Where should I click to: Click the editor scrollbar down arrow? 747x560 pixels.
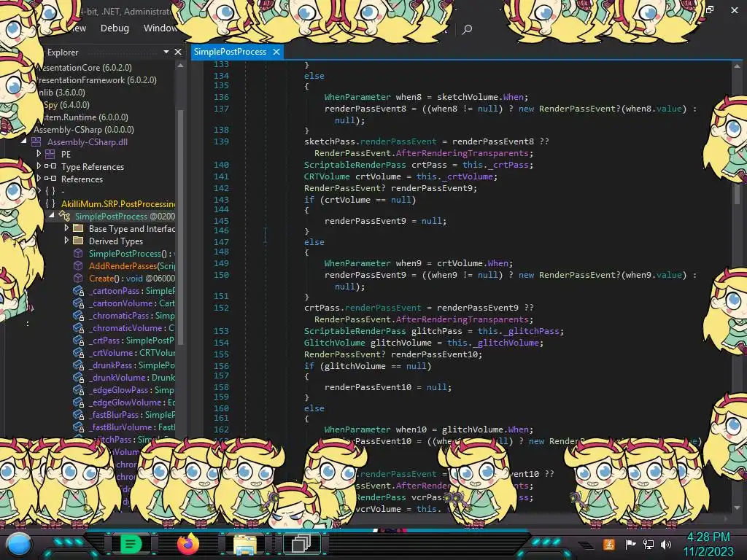tap(738, 507)
